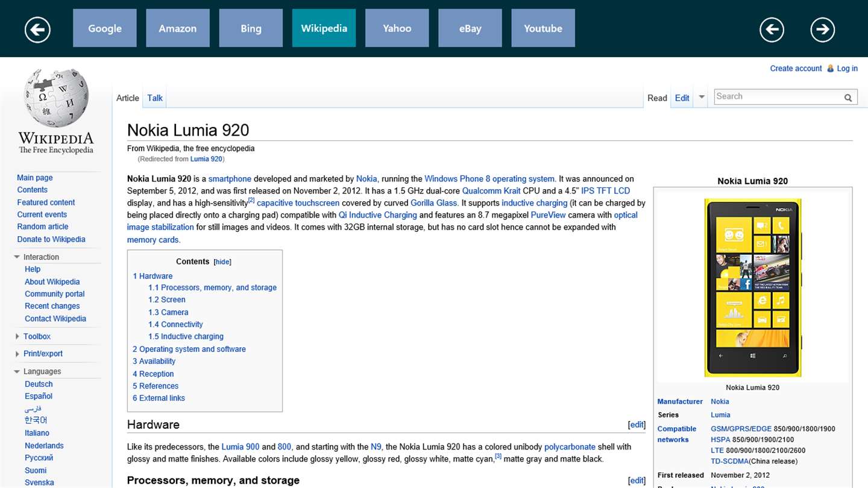The image size is (868, 488).
Task: Open the PureView link
Action: pos(548,215)
